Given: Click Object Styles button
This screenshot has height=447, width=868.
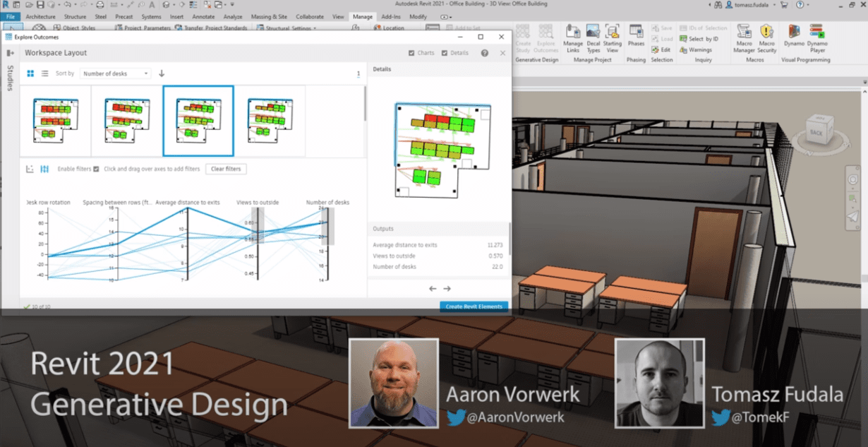Looking at the screenshot, I should click(75, 28).
